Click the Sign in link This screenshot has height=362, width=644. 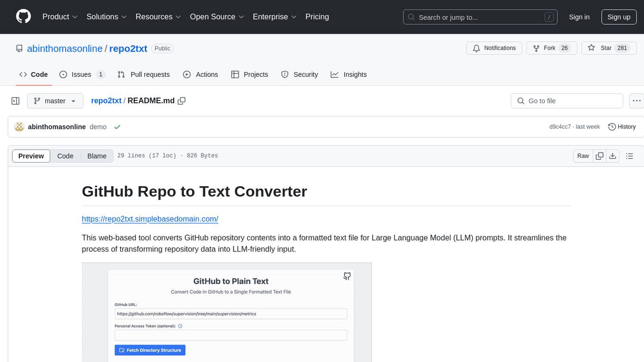click(579, 17)
